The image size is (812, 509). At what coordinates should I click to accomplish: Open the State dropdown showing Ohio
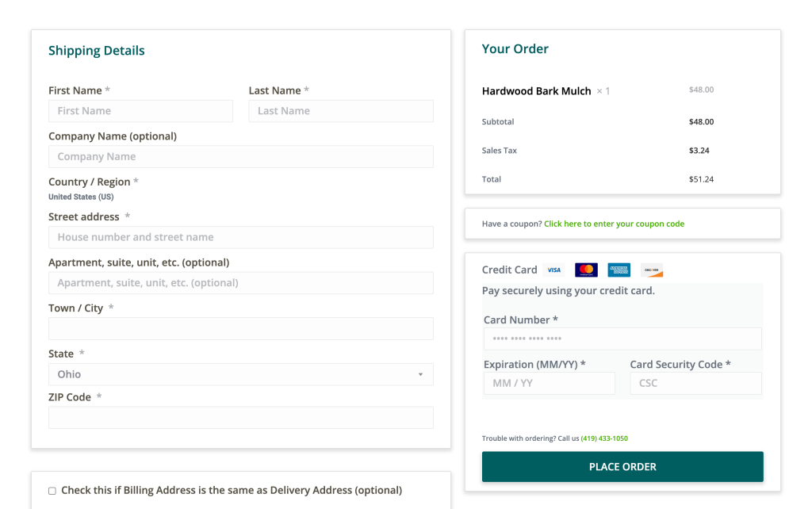click(241, 373)
